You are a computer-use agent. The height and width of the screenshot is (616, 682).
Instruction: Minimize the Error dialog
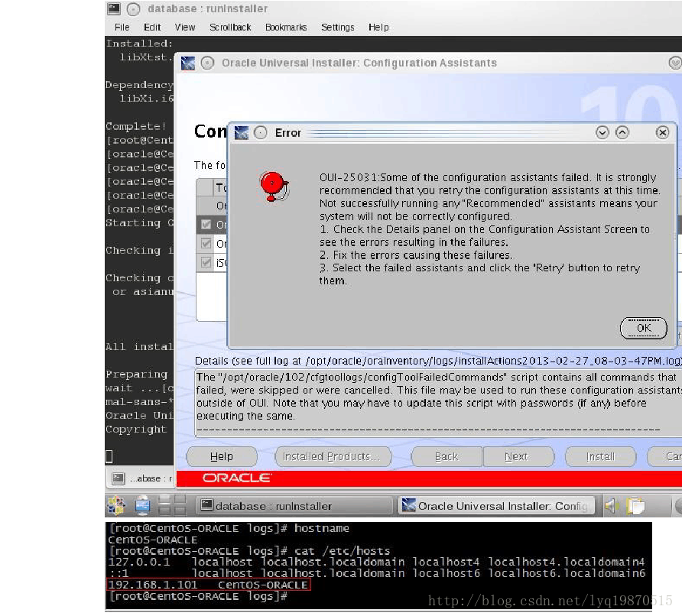pos(602,132)
